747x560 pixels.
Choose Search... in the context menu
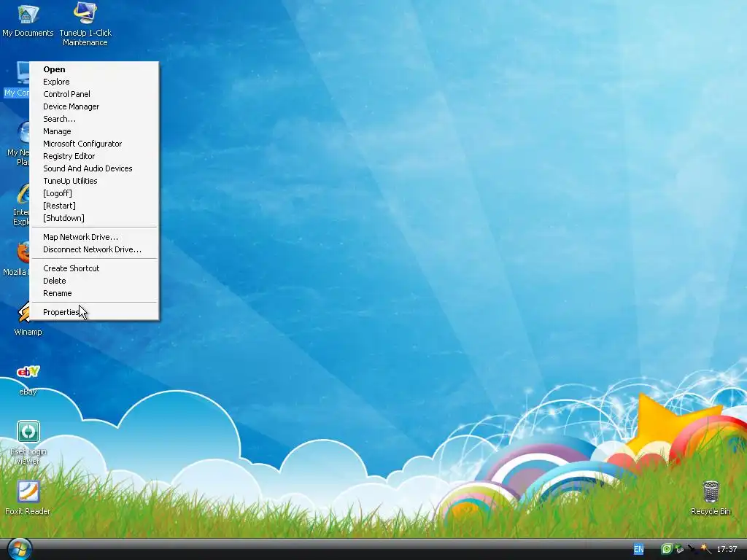pyautogui.click(x=94, y=119)
